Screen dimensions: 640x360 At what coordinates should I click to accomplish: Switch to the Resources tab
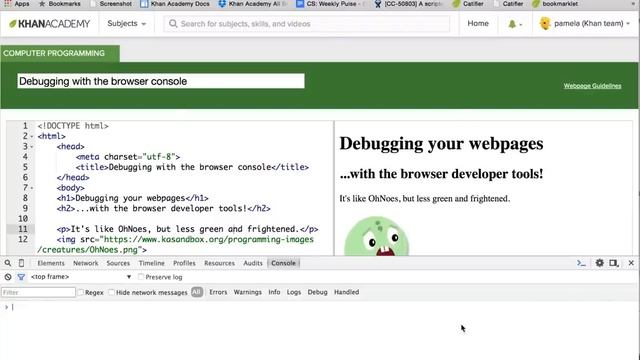(219, 263)
